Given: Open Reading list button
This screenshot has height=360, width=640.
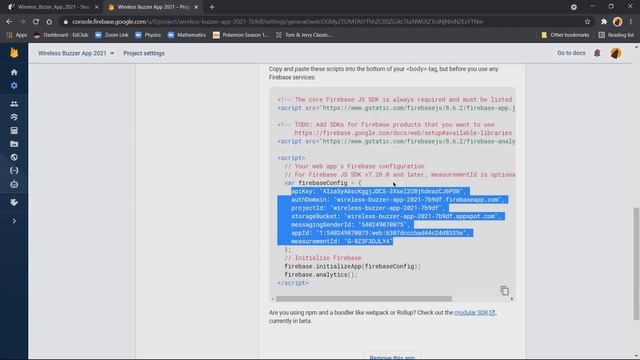Looking at the screenshot, I should pyautogui.click(x=616, y=35).
